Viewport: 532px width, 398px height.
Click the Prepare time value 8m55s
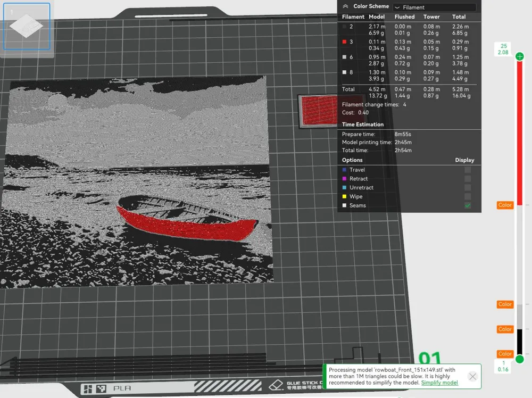tap(403, 134)
